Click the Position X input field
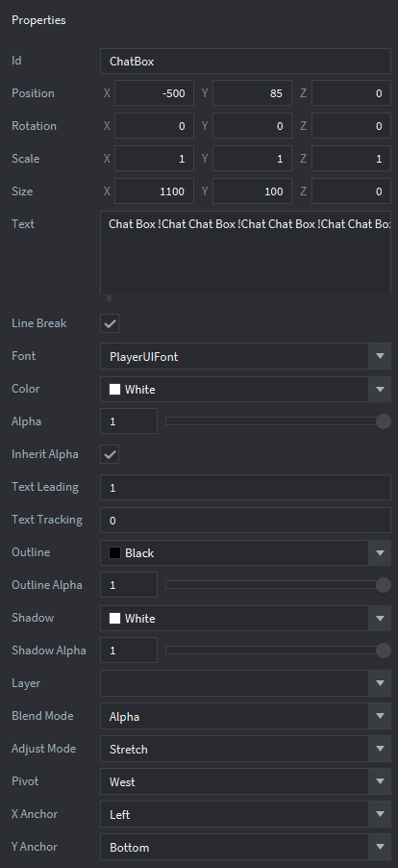398x868 pixels. tap(154, 93)
